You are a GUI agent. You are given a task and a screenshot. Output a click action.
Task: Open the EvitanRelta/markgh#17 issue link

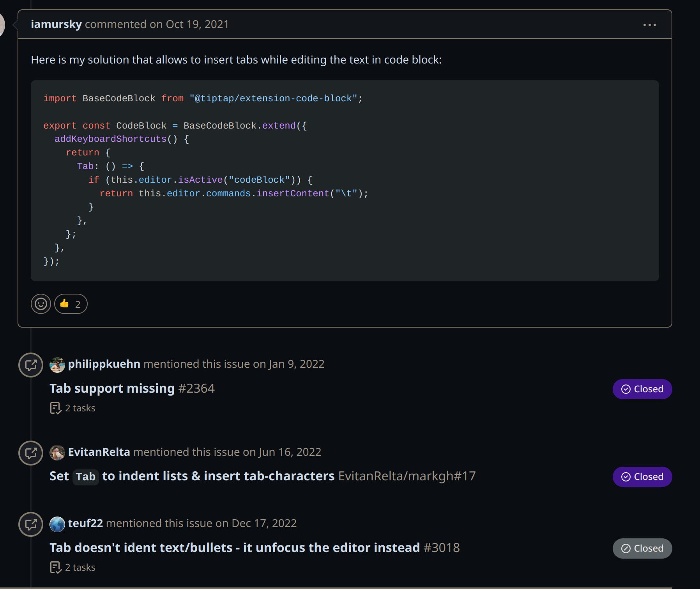click(x=406, y=476)
